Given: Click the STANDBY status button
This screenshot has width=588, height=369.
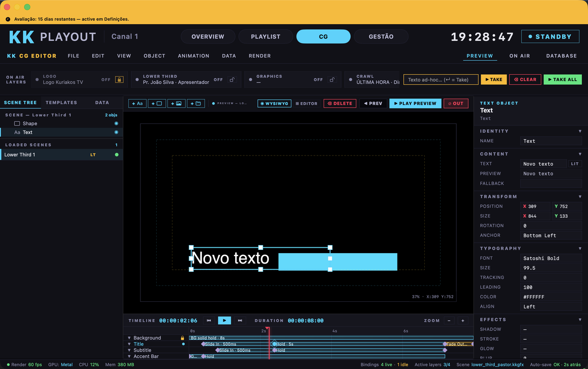Looking at the screenshot, I should tap(550, 36).
